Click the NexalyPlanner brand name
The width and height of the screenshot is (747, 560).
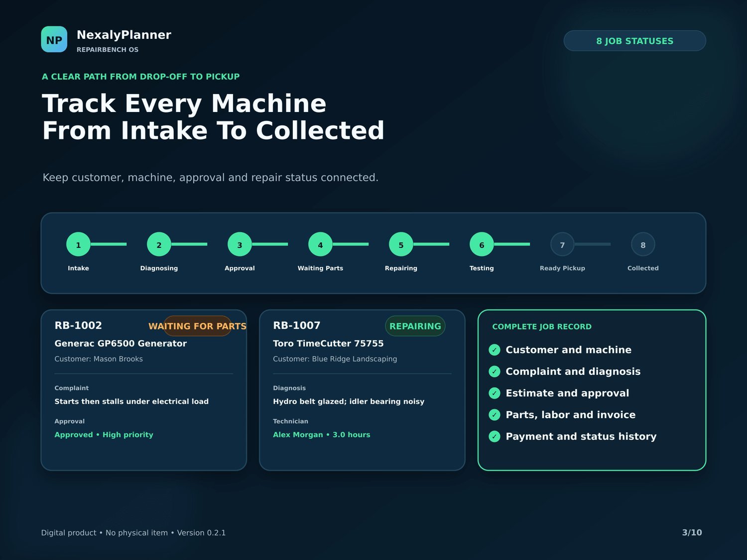tap(124, 35)
